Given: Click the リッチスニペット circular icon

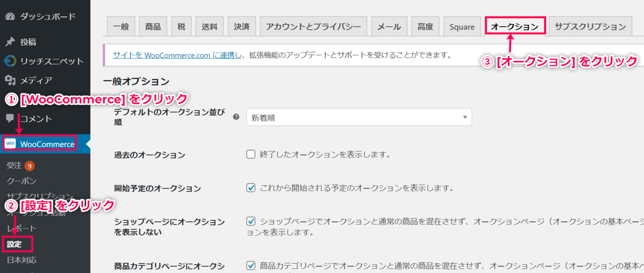Looking at the screenshot, I should 10,61.
